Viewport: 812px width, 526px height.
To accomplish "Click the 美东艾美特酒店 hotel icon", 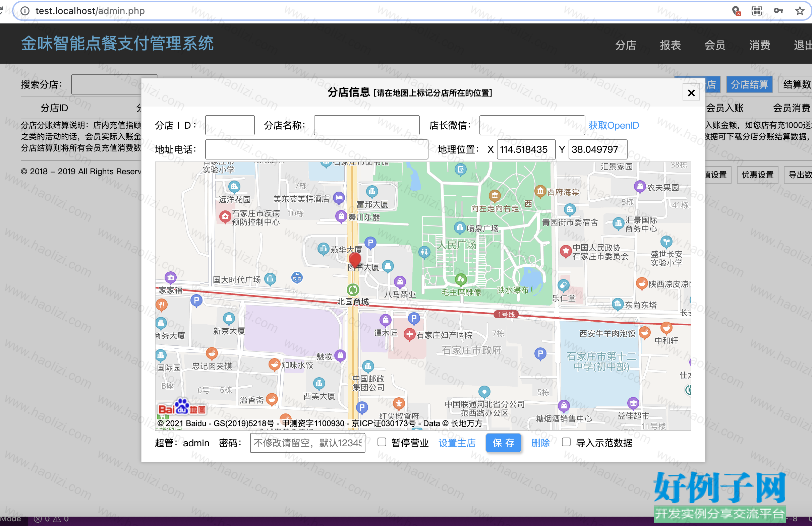I will [x=339, y=198].
